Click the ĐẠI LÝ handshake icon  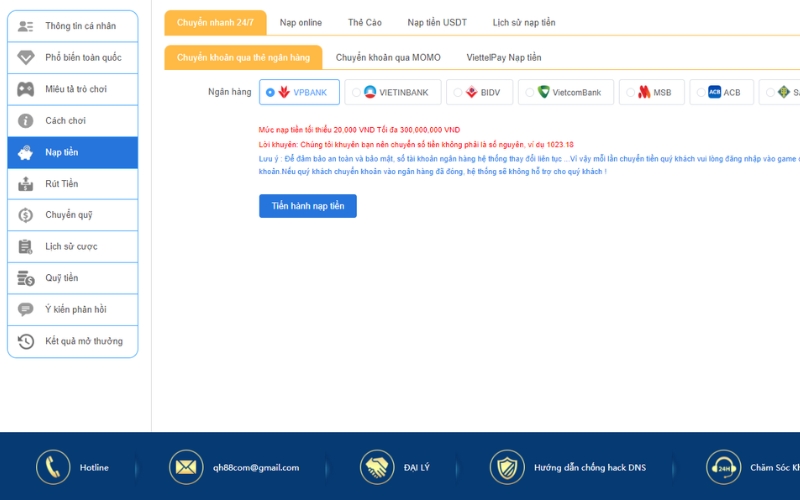click(377, 467)
